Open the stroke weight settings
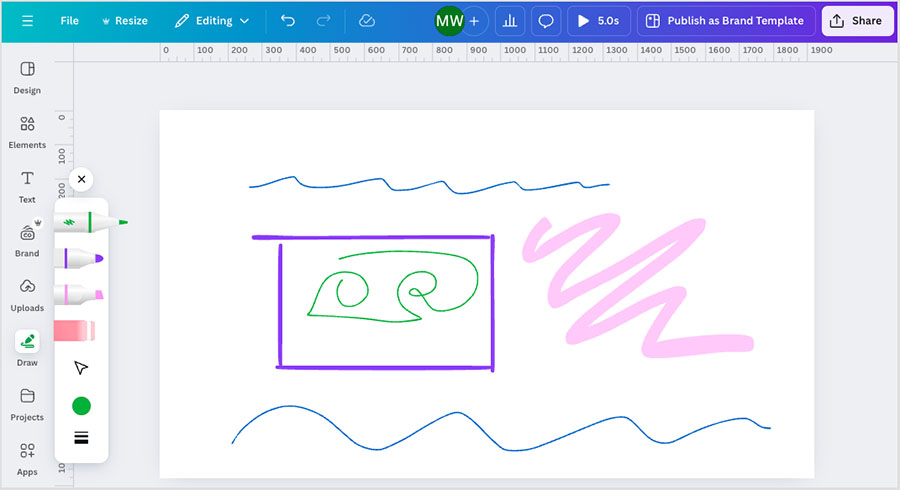Viewport: 900px width, 490px height. (x=82, y=438)
